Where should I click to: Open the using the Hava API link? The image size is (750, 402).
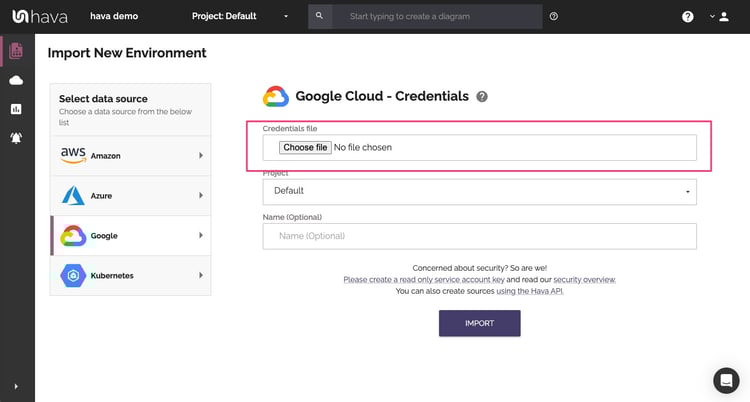tap(529, 291)
